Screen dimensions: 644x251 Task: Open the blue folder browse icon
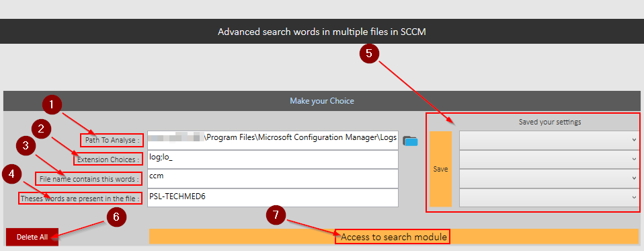pyautogui.click(x=410, y=141)
